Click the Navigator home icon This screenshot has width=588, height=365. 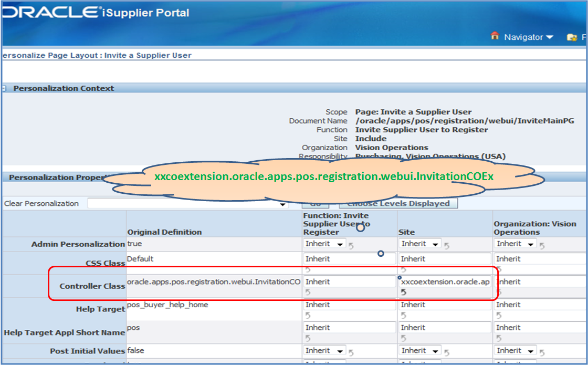[495, 36]
